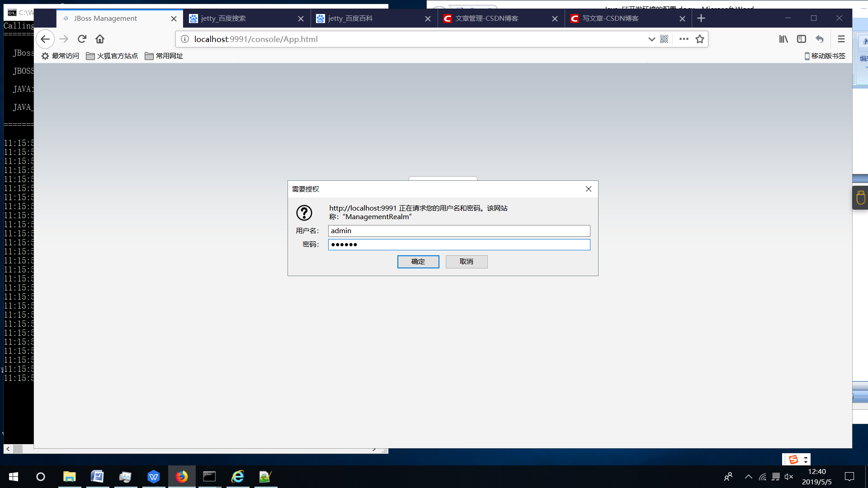Open 移动版书签 mobile bookmarks

[825, 56]
